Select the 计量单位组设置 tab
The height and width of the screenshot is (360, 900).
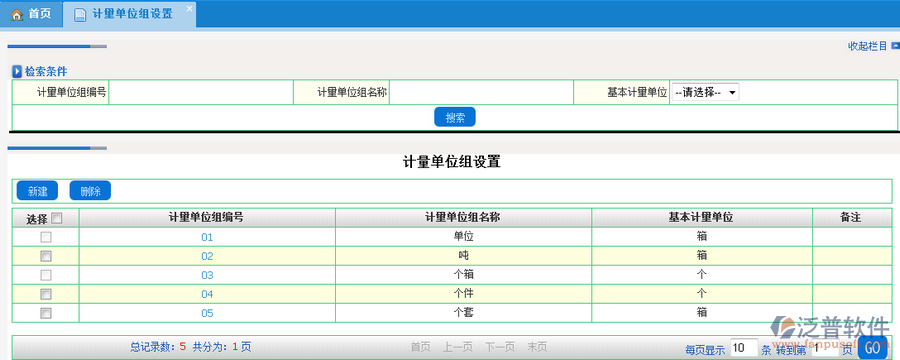(x=130, y=14)
